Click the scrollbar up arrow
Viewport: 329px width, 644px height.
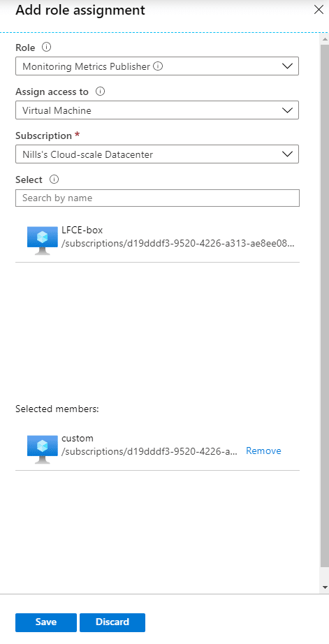pyautogui.click(x=325, y=39)
